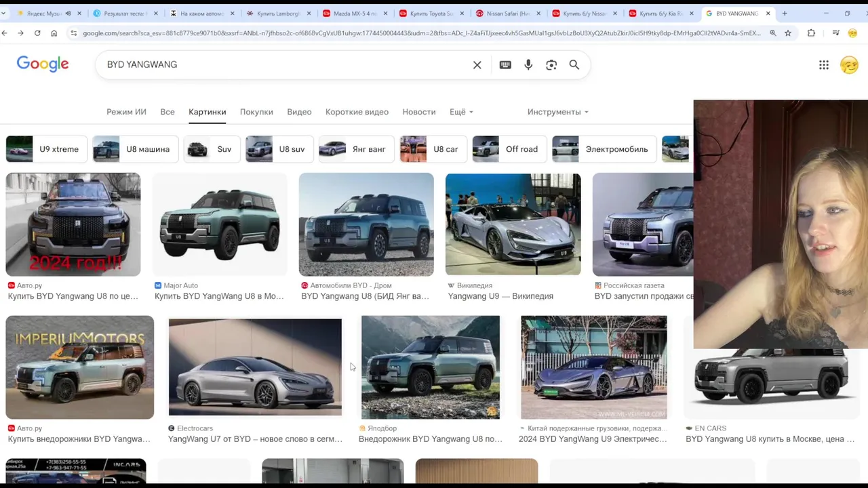Click the magnifying glass search icon
The height and width of the screenshot is (488, 868).
pos(574,64)
